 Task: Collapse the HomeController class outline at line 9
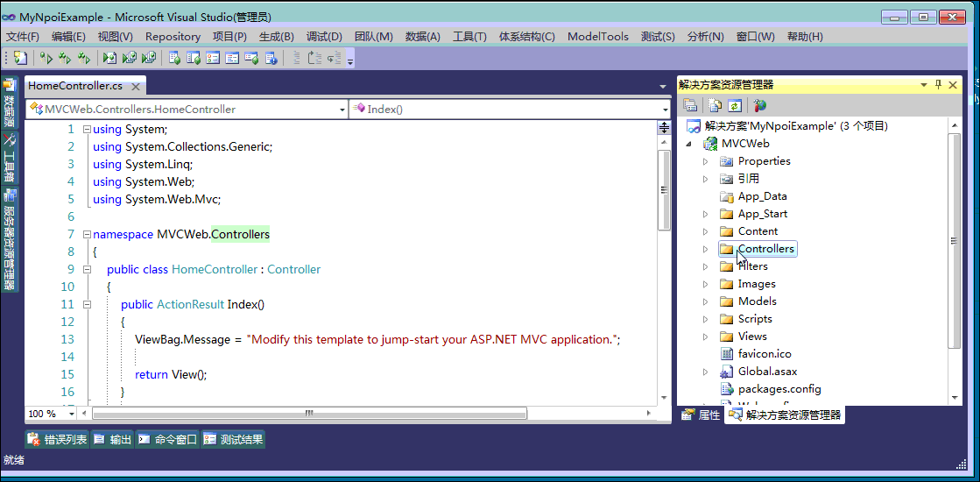(86, 269)
